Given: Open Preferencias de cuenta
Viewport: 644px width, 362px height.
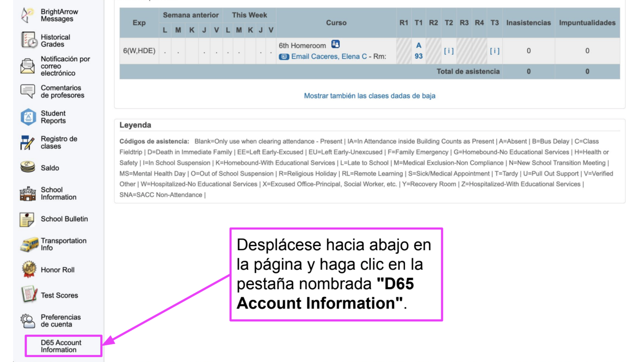Looking at the screenshot, I should pos(61,320).
